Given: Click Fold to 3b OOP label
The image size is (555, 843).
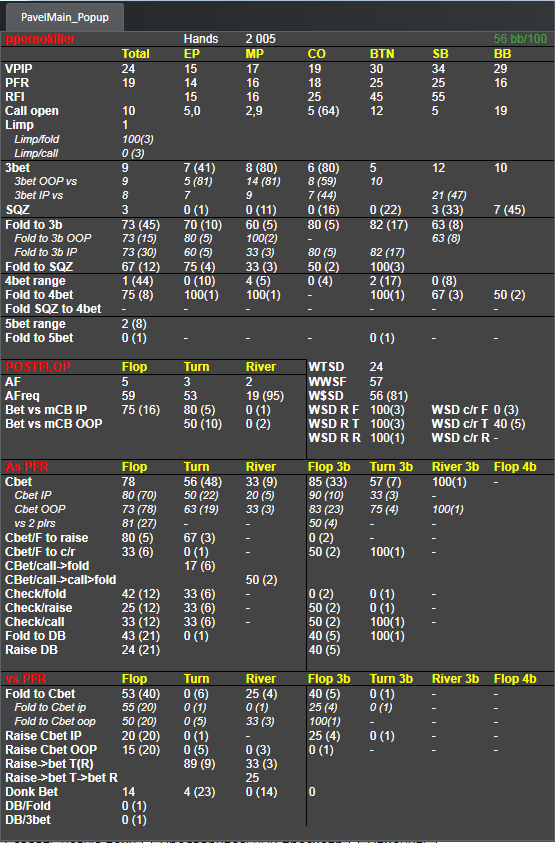Looking at the screenshot, I should coord(53,238).
